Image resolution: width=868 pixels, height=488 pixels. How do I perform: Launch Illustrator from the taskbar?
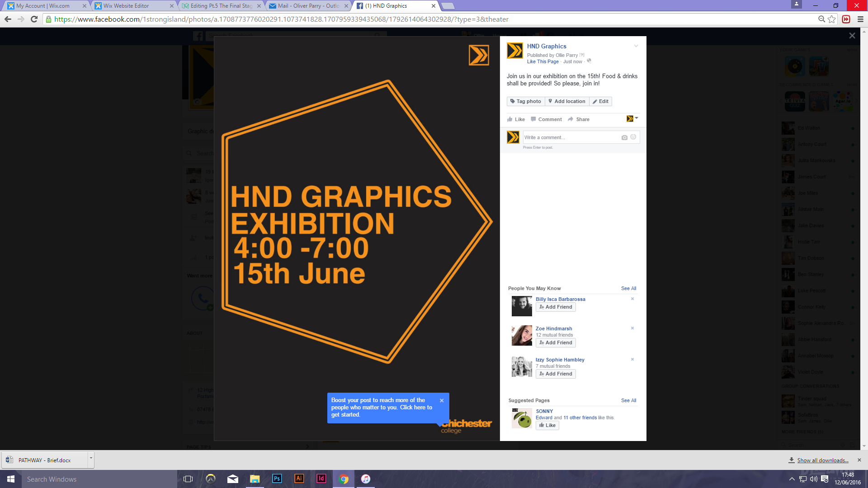click(x=299, y=479)
